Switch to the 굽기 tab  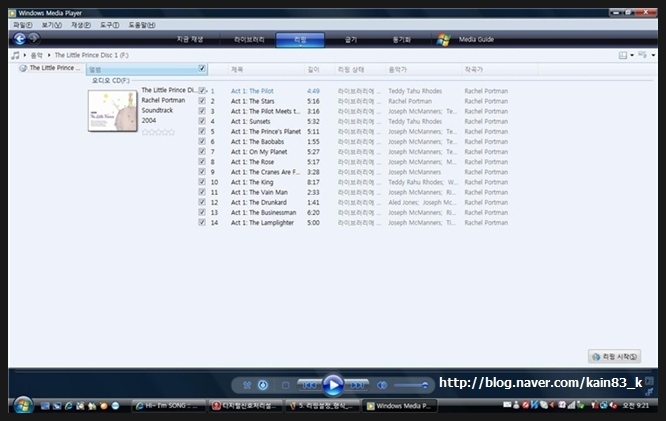click(351, 40)
